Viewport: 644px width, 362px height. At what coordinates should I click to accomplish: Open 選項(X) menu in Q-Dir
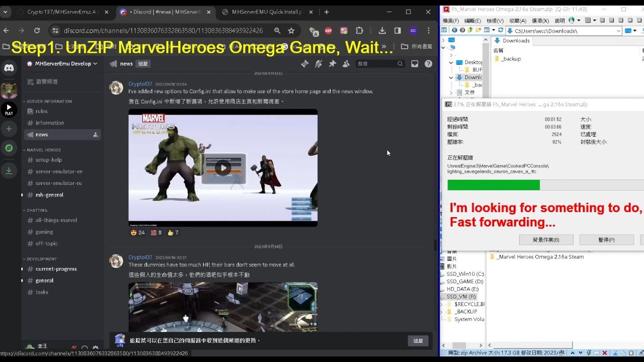click(x=540, y=21)
